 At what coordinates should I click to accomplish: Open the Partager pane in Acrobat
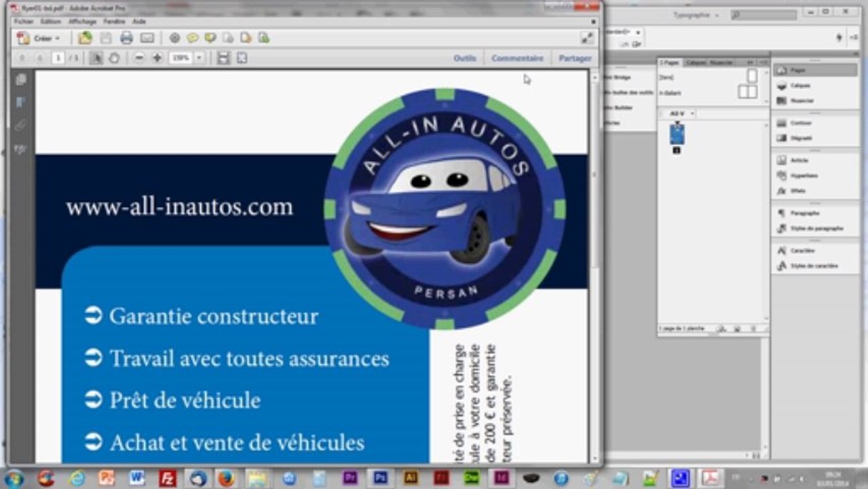pos(575,58)
